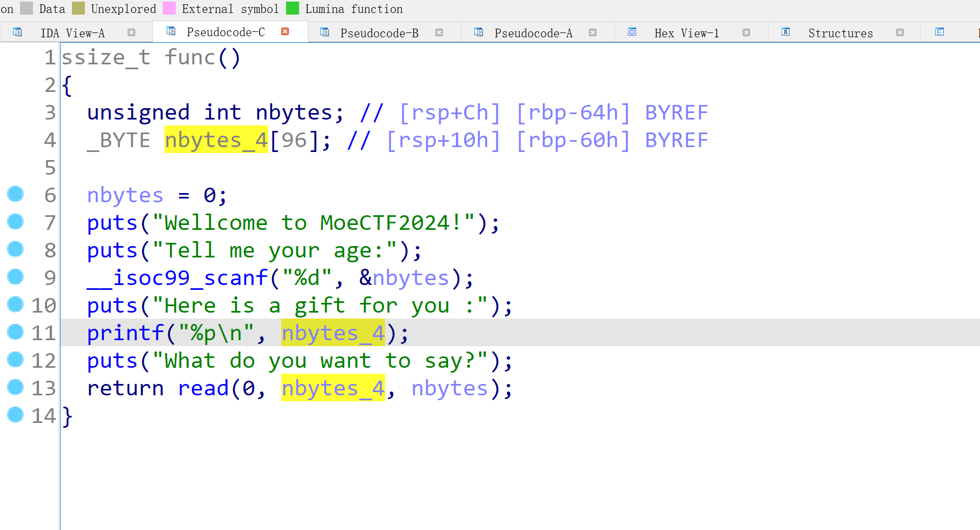Click the tab icon after Structures
Viewport: 980px width, 530px height.
939,32
